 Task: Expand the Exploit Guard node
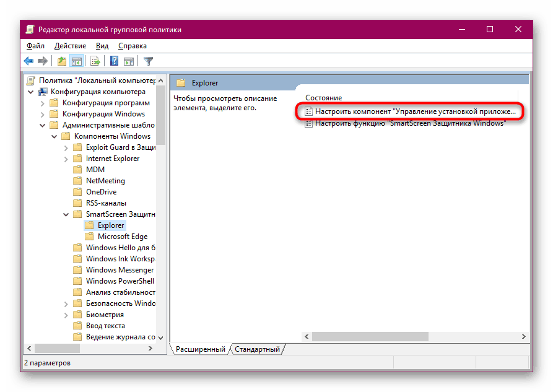66,148
